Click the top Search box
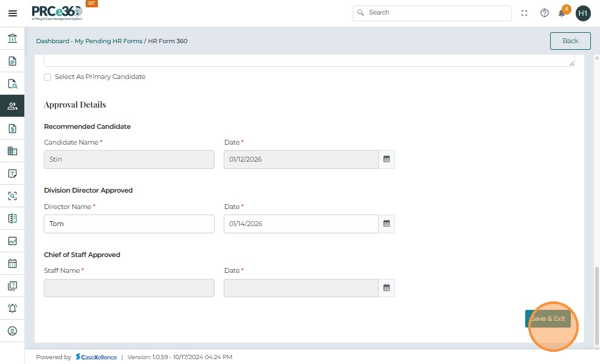 pyautogui.click(x=432, y=13)
